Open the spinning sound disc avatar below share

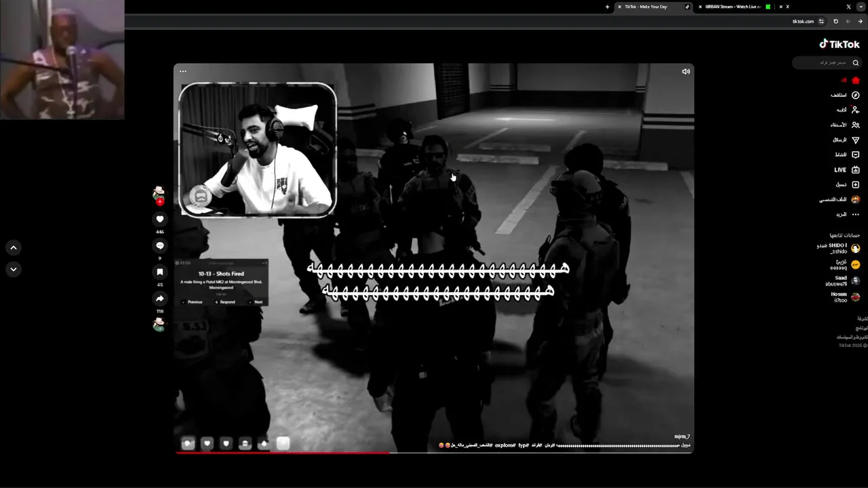159,324
